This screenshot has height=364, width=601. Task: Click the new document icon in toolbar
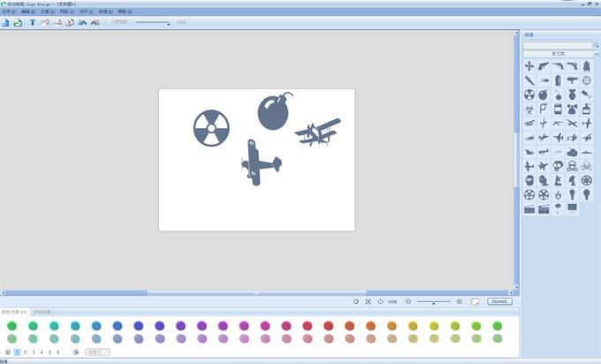(5, 22)
